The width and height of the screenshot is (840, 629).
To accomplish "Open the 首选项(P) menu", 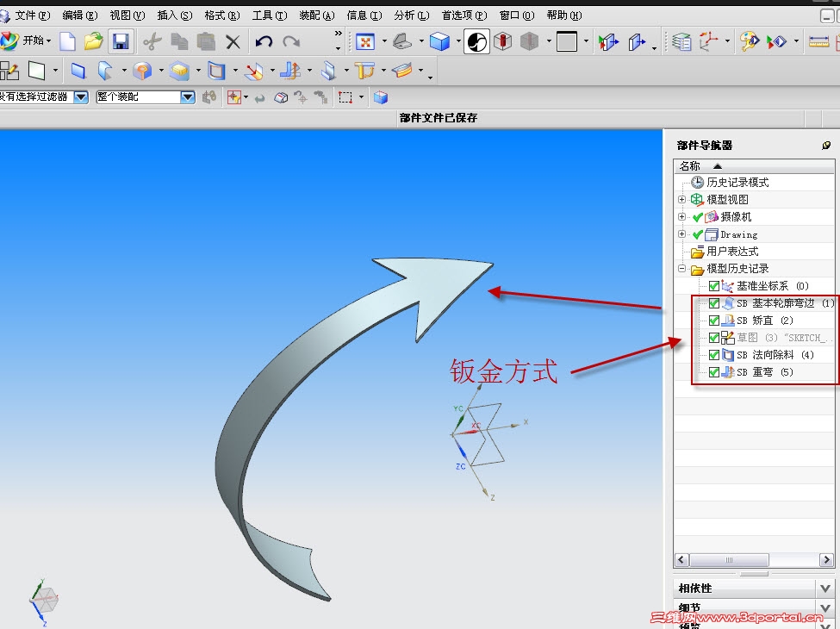I will tap(464, 16).
